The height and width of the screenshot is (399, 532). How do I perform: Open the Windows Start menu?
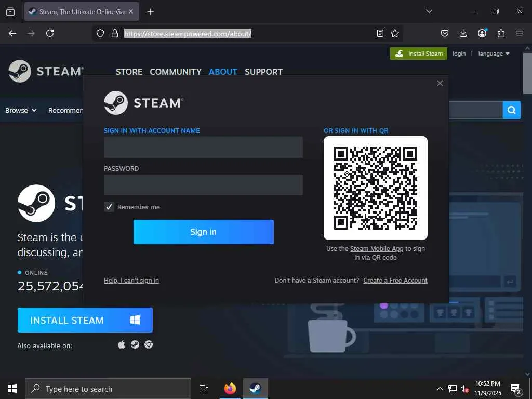(x=12, y=389)
